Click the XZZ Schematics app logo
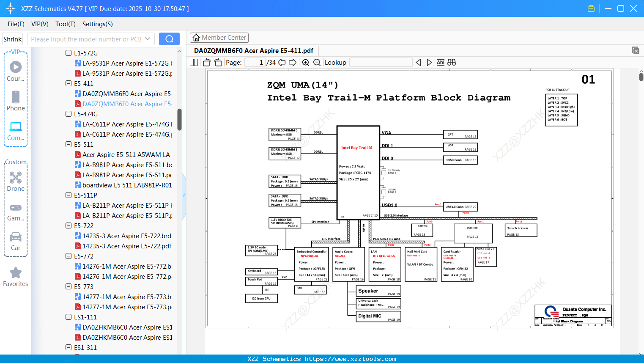The width and height of the screenshot is (644, 363). point(10,8)
